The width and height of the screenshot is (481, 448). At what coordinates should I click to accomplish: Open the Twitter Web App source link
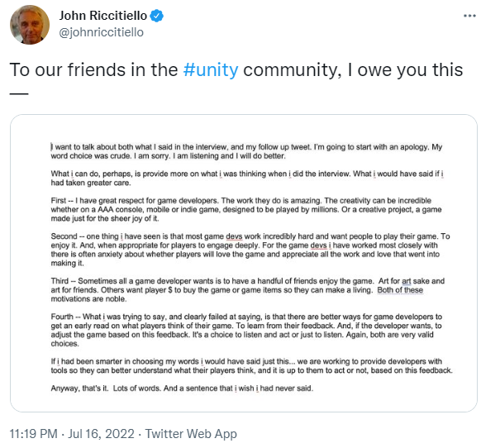[x=191, y=434]
